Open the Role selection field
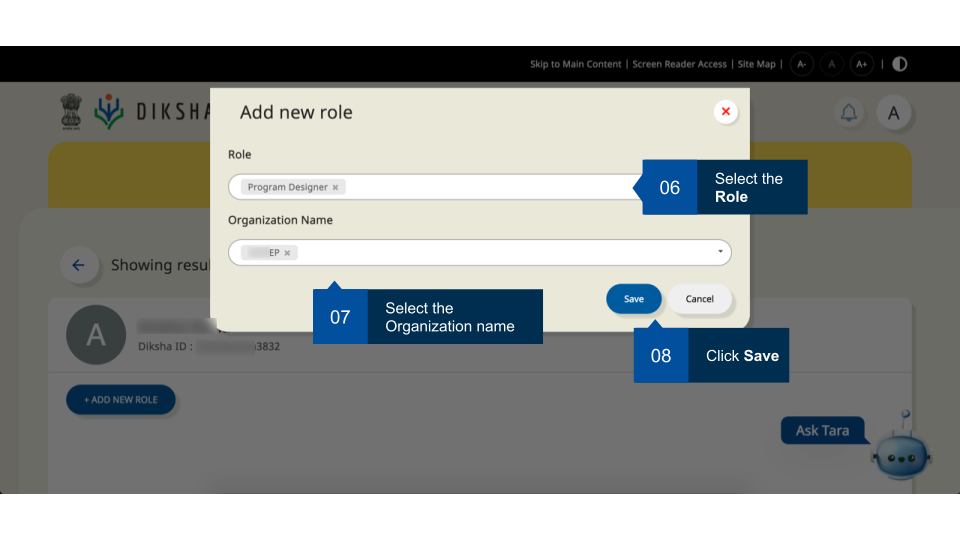Image resolution: width=960 pixels, height=540 pixels. pyautogui.click(x=480, y=187)
